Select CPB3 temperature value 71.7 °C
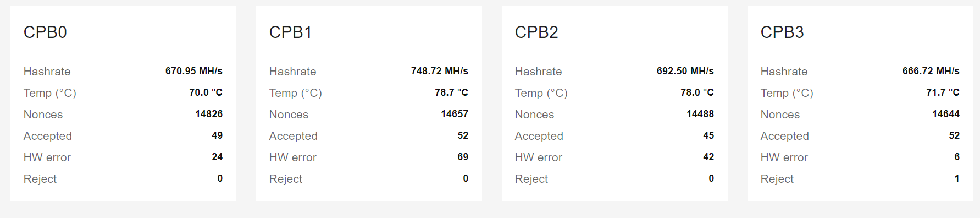 943,92
